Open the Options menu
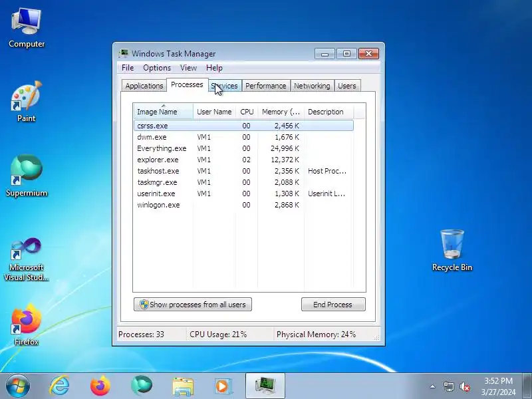Image resolution: width=532 pixels, height=399 pixels. (157, 68)
